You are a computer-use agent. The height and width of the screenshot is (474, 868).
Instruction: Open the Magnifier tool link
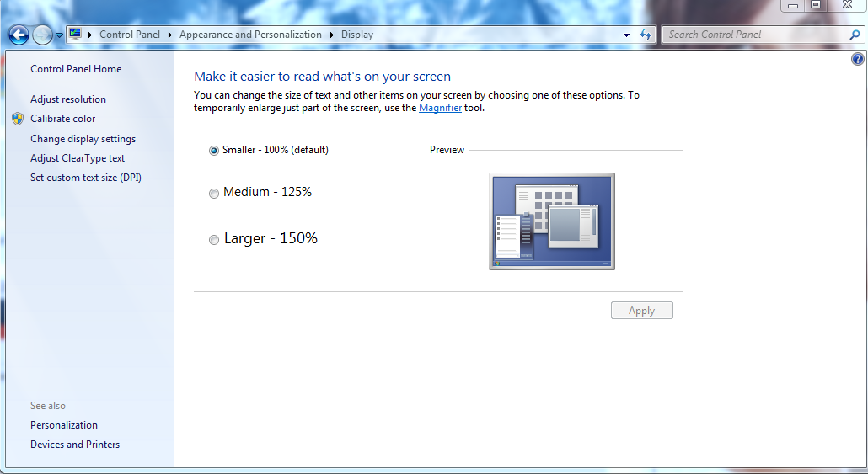pyautogui.click(x=440, y=108)
